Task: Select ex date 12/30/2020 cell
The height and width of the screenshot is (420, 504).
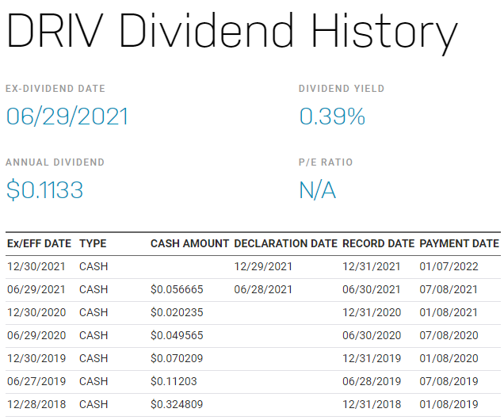Action: point(36,313)
